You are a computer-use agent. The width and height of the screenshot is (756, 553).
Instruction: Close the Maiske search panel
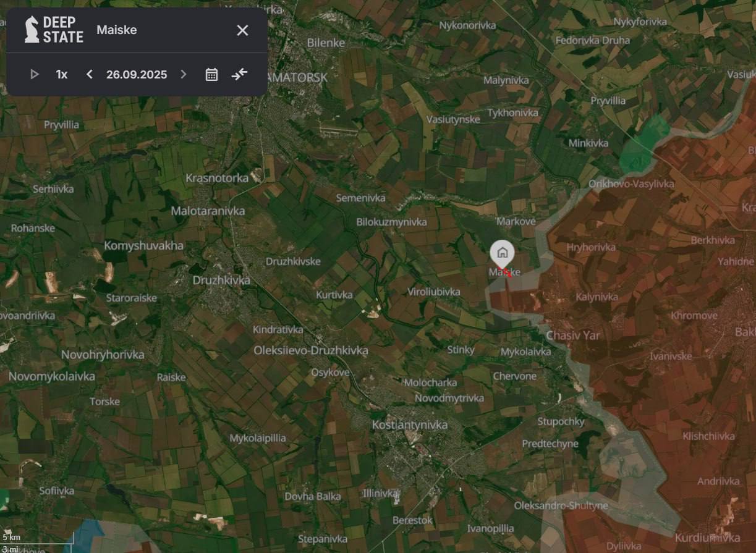242,30
